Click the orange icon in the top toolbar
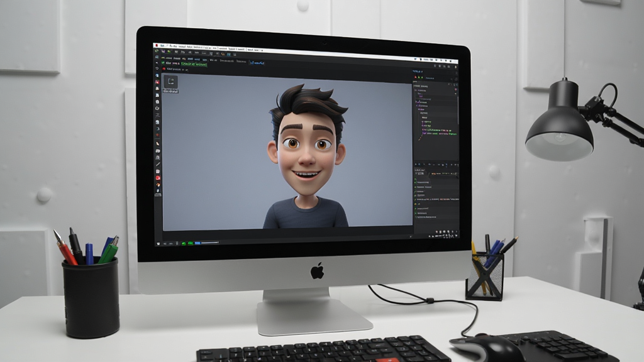Viewport: 644px width, 362px height. point(223,54)
